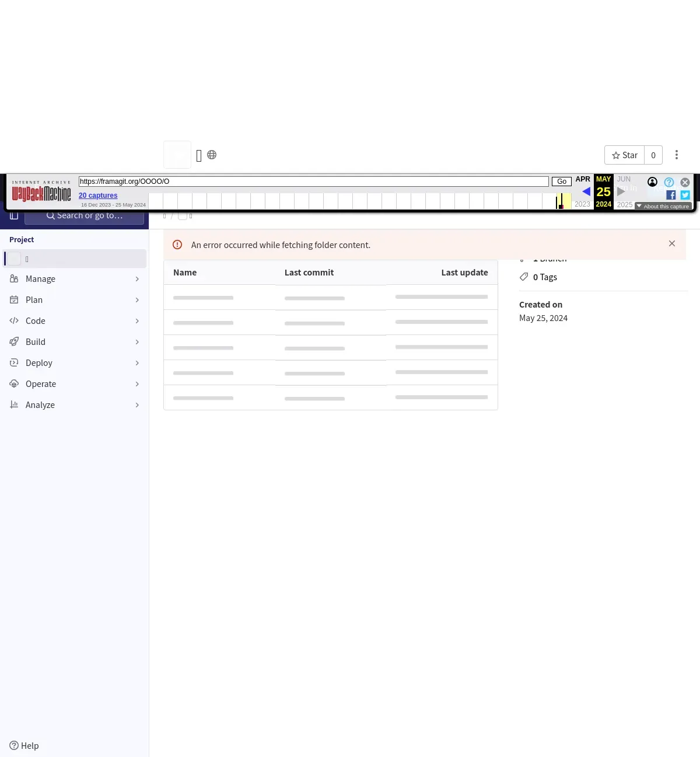Image resolution: width=700 pixels, height=757 pixels.
Task: Click the tag icon beside Tags
Action: pos(524,277)
